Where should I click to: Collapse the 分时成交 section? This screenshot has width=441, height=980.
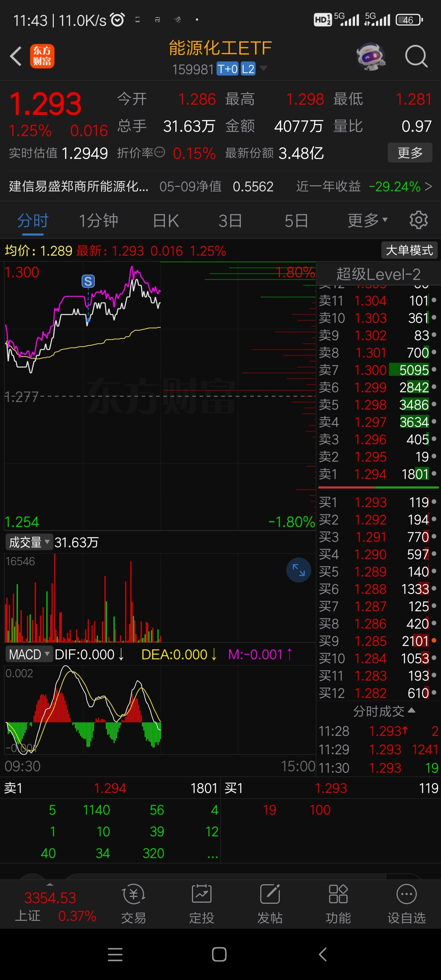(x=384, y=711)
